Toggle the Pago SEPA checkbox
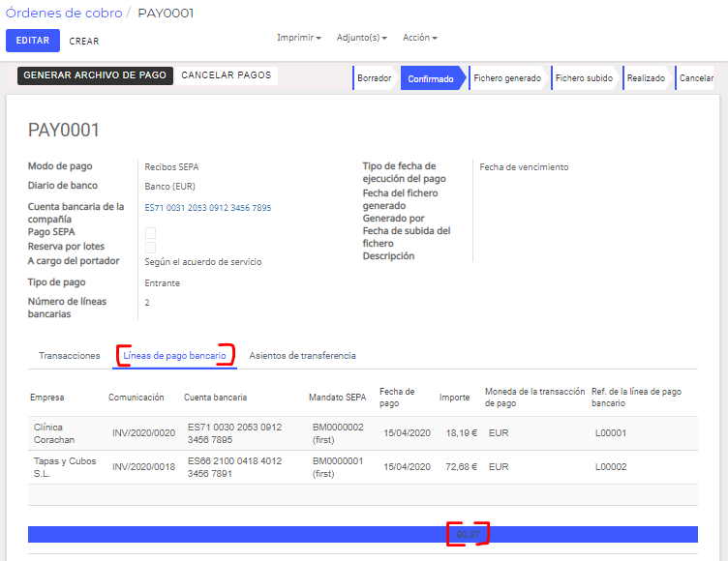Image resolution: width=728 pixels, height=561 pixels. coord(150,232)
